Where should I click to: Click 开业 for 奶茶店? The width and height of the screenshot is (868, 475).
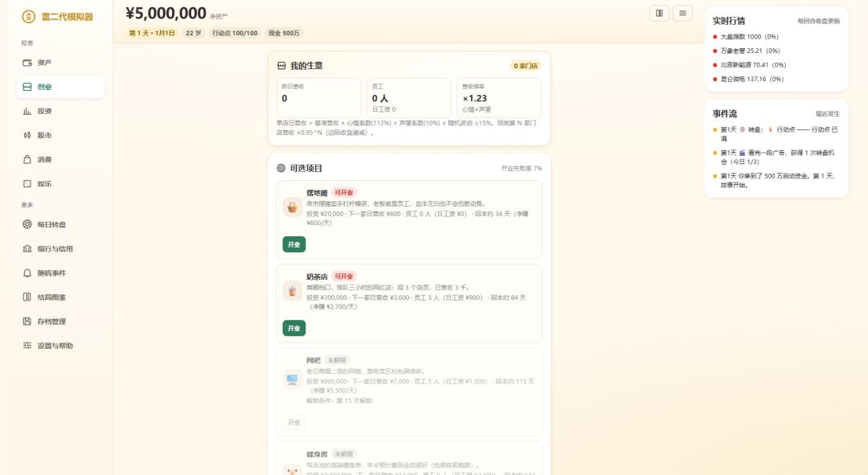pos(294,328)
